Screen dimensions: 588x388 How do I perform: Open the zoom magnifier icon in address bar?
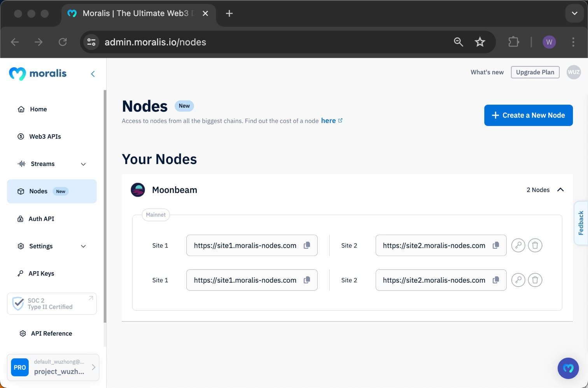(458, 42)
